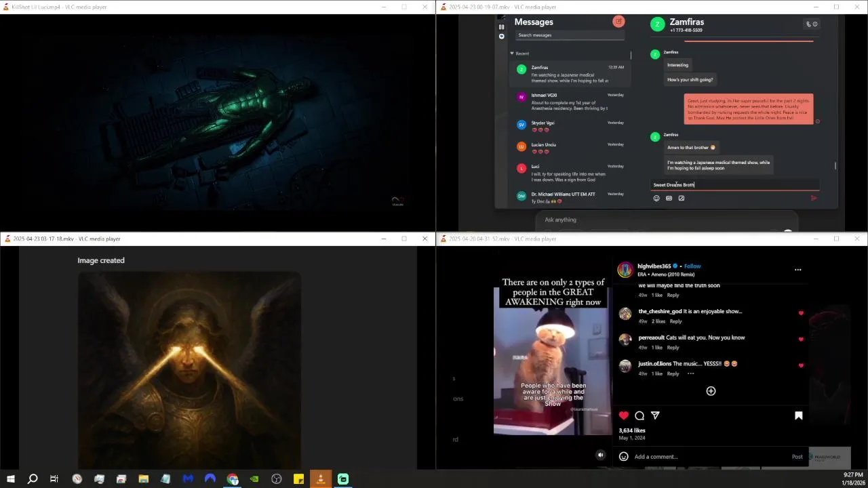
Task: Click the NVIDIA icon on the taskbar
Action: (254, 479)
